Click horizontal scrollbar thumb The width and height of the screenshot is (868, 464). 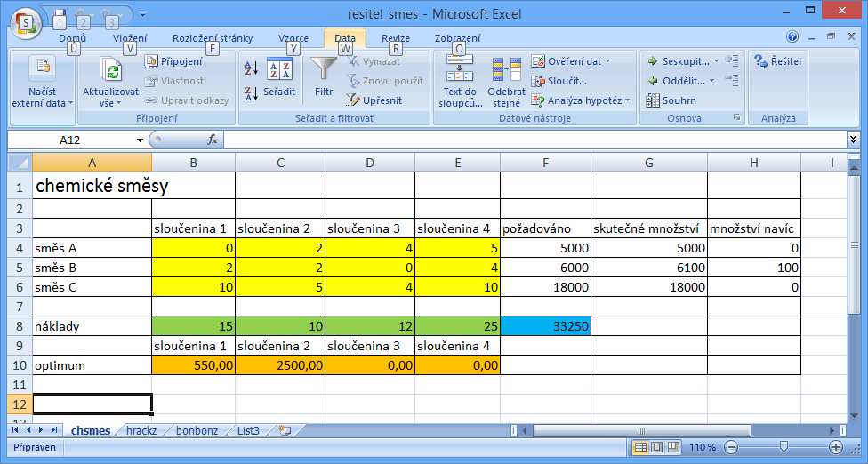[641, 430]
